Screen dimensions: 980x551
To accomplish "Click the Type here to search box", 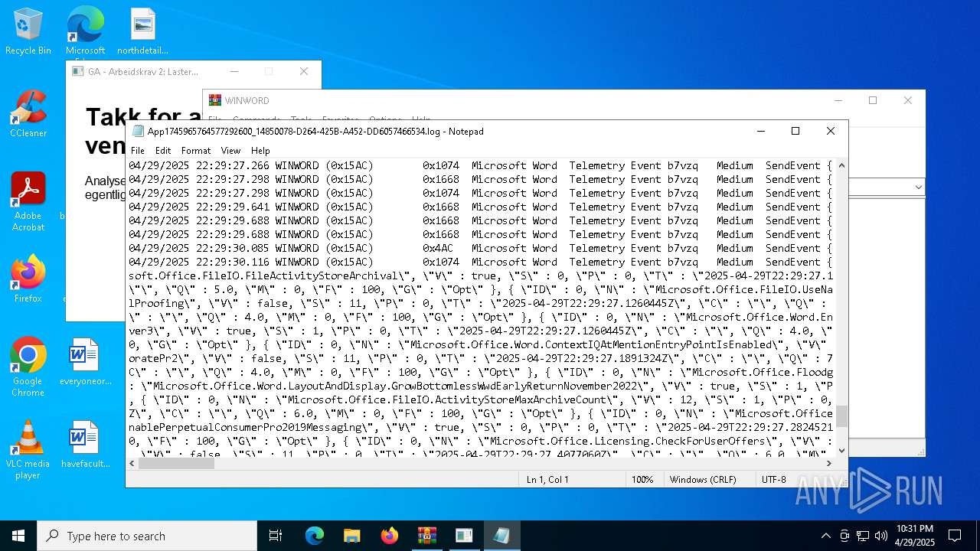I will point(147,536).
